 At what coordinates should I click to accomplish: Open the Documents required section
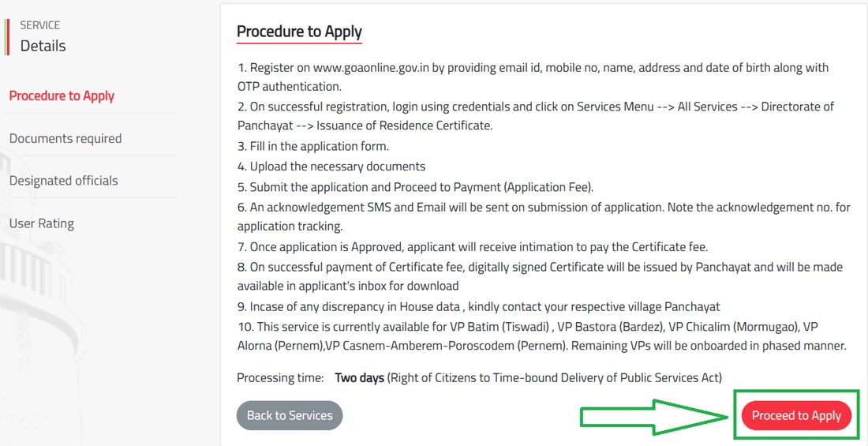click(x=65, y=138)
